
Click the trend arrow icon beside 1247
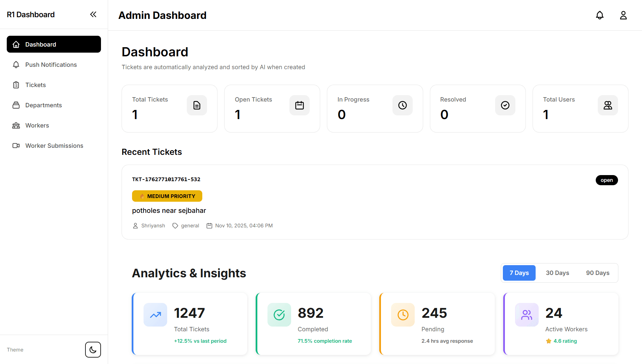click(155, 315)
